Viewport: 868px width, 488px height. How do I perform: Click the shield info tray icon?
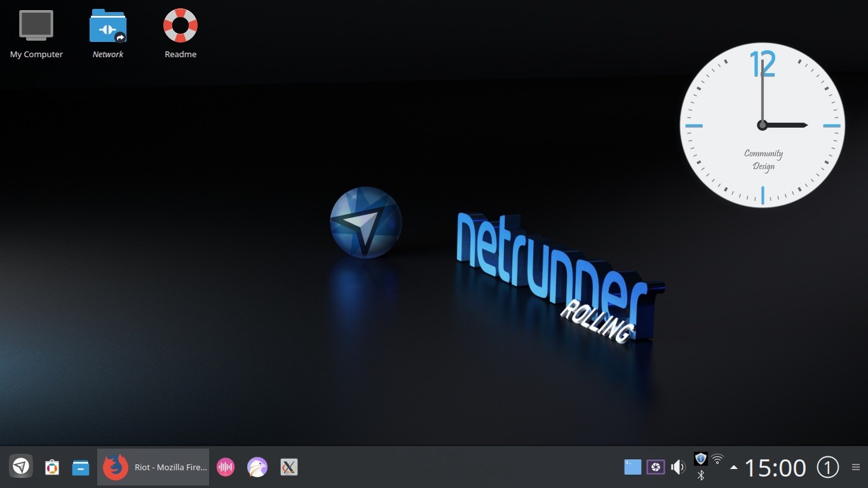point(701,458)
